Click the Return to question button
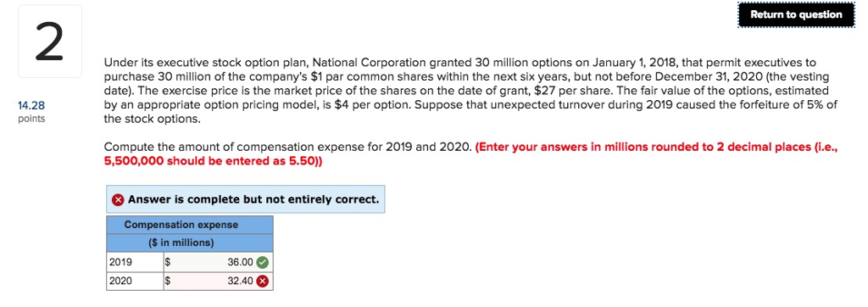The height and width of the screenshot is (307, 868). pyautogui.click(x=796, y=15)
